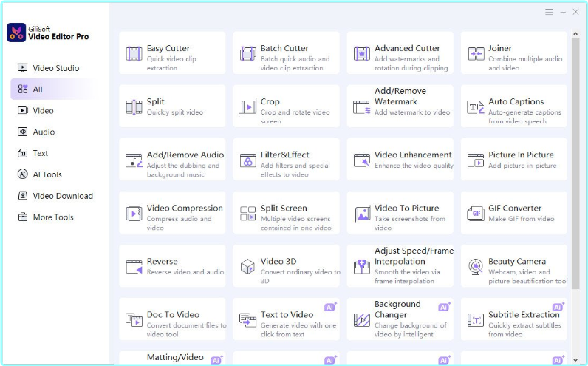Click the GIF Converter icon
Screen dimensions: 588x366
pyautogui.click(x=476, y=214)
